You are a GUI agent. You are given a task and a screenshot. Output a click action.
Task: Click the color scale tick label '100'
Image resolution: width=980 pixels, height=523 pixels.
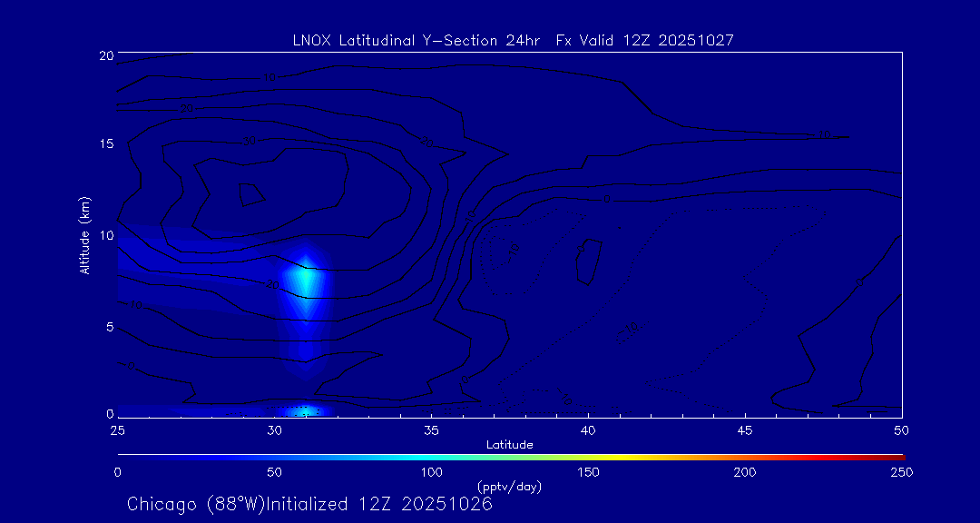click(431, 472)
